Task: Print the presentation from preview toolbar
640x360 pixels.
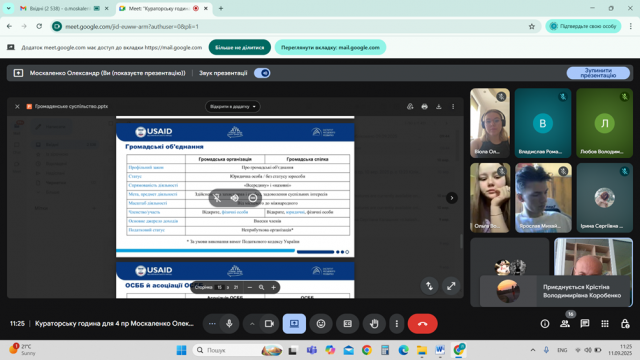Action: [x=424, y=107]
